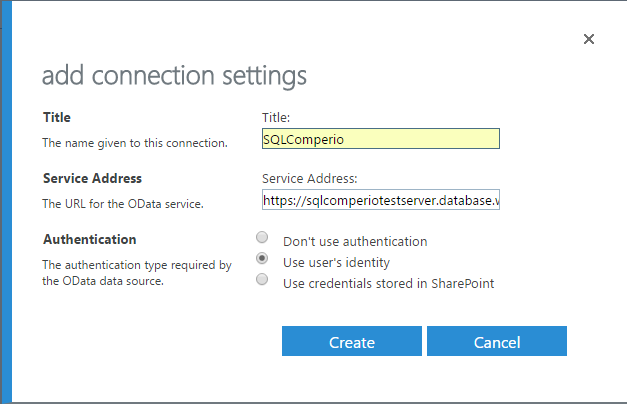The image size is (627, 404).
Task: Click the "Service Address:" label above URL field
Action: [x=310, y=178]
